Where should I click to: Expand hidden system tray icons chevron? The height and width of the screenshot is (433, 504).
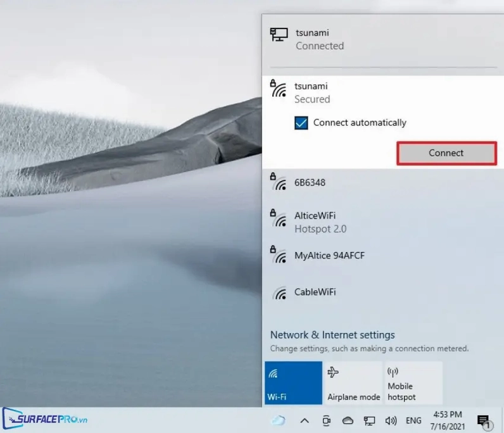tap(305, 420)
